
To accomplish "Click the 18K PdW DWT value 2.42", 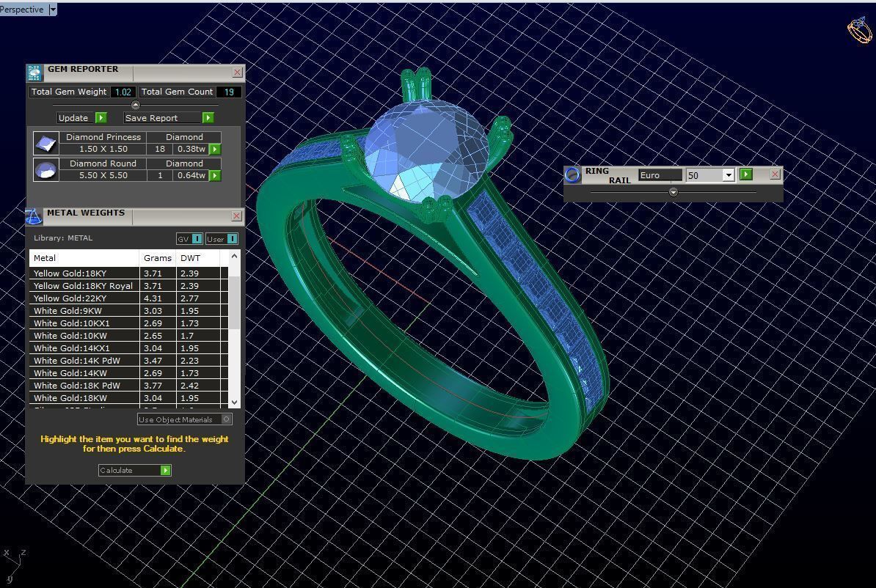I will tap(189, 386).
